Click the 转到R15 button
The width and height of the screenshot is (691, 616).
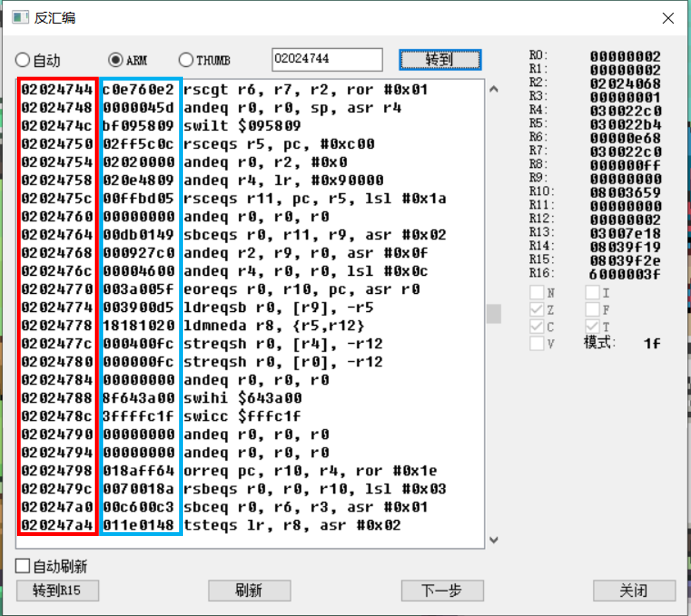click(57, 590)
